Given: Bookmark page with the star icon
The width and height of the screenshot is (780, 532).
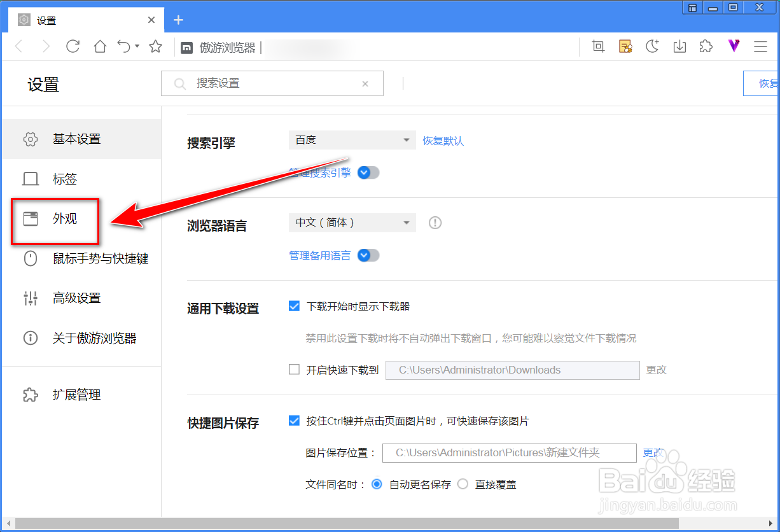Looking at the screenshot, I should pos(155,46).
